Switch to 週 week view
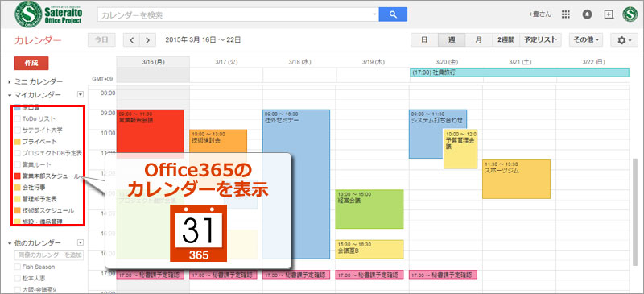644x294 pixels. [452, 40]
